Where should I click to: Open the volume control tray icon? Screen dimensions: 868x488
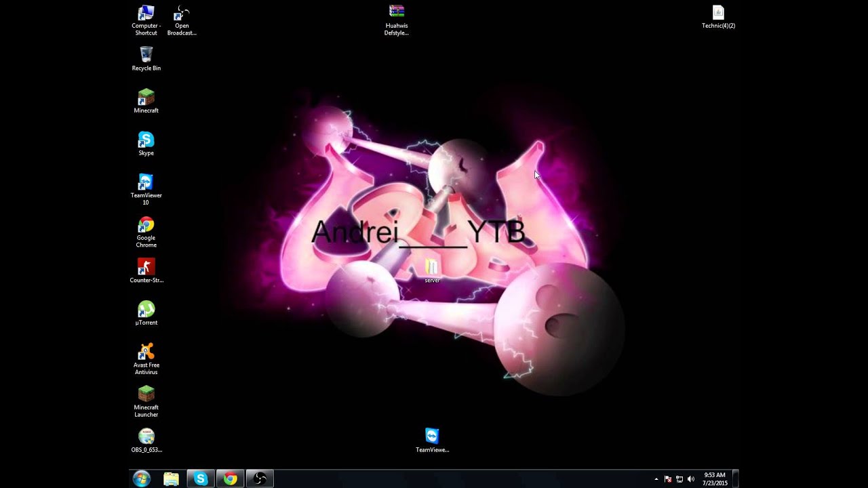coord(691,479)
